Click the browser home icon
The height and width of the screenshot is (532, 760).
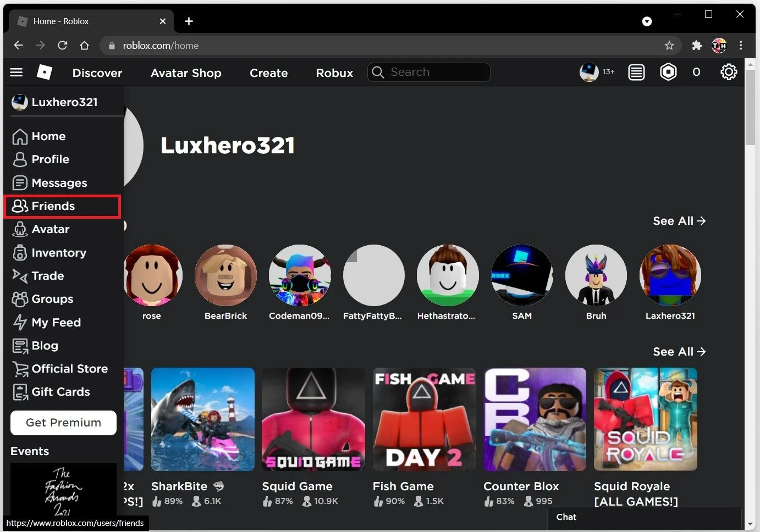[84, 45]
